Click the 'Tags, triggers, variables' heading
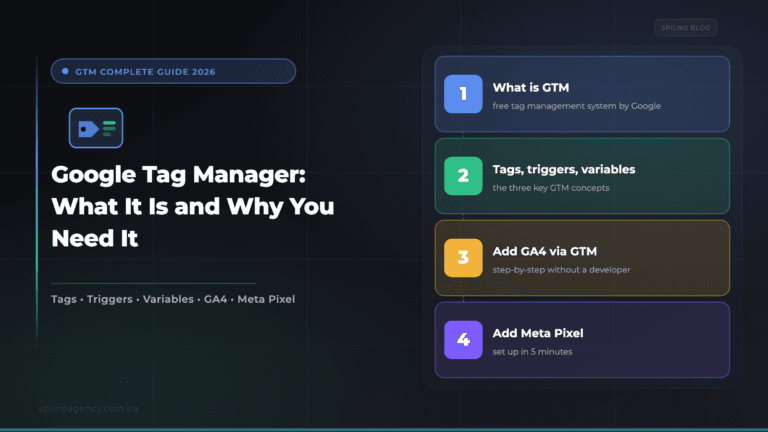 564,169
